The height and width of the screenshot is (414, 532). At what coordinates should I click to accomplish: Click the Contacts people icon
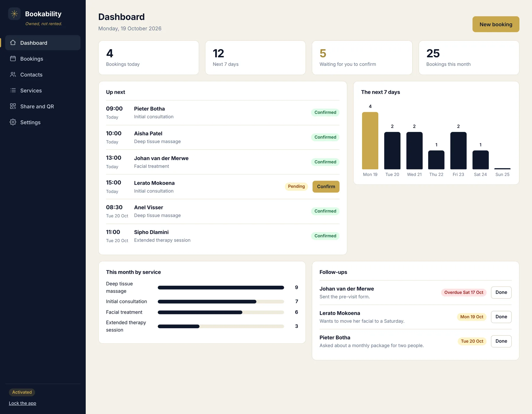(13, 75)
